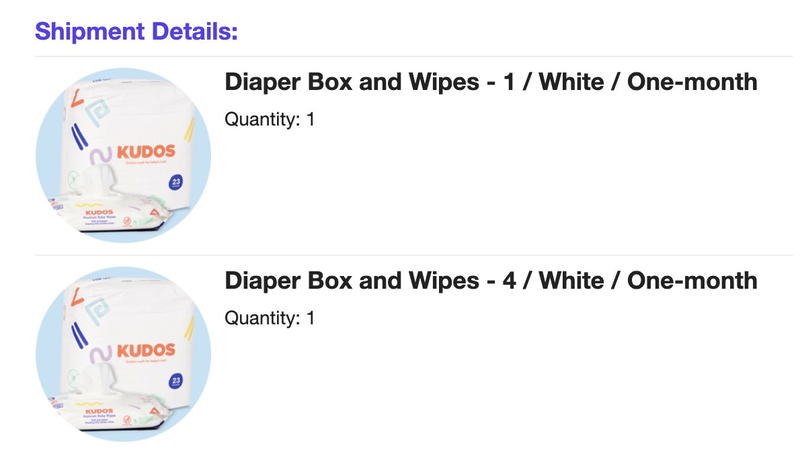The height and width of the screenshot is (462, 800).
Task: Click the orange KUDOS logo in first image
Action: tap(146, 152)
